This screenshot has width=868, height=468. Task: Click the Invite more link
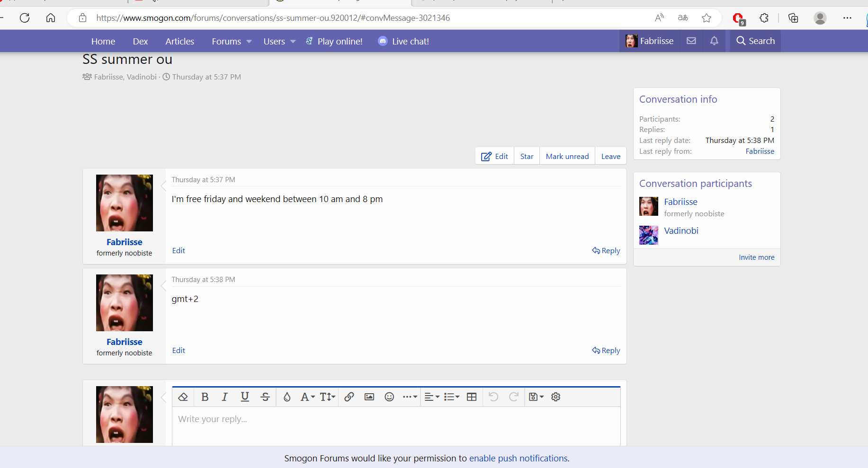pyautogui.click(x=756, y=257)
